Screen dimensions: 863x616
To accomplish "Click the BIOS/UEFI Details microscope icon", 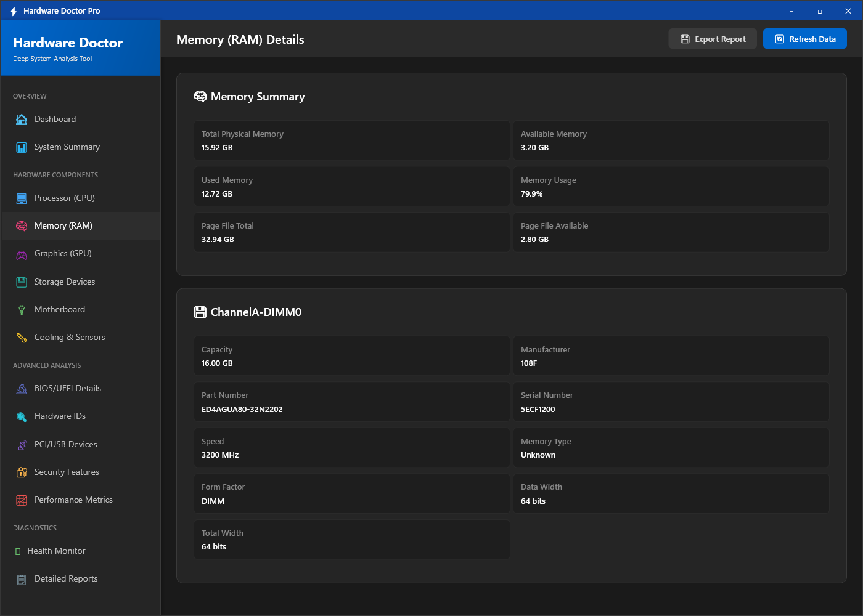I will [22, 389].
